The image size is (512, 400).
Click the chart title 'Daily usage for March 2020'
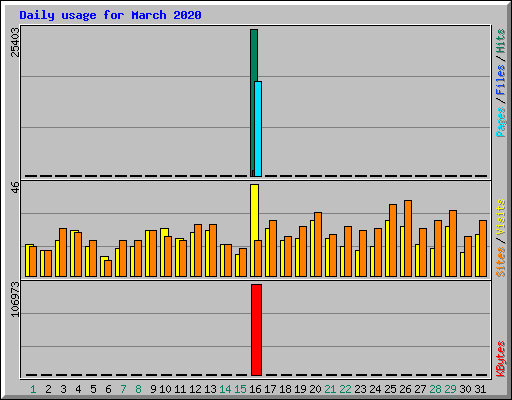pos(110,15)
